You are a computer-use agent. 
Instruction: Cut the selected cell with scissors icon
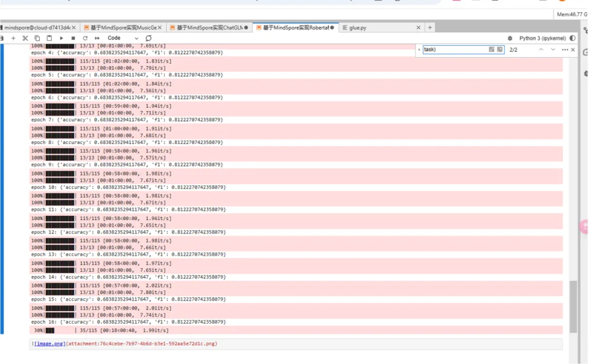(x=25, y=38)
